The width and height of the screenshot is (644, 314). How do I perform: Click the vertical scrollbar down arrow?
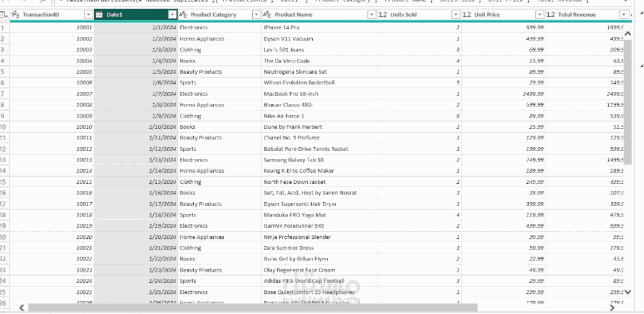coord(628,292)
